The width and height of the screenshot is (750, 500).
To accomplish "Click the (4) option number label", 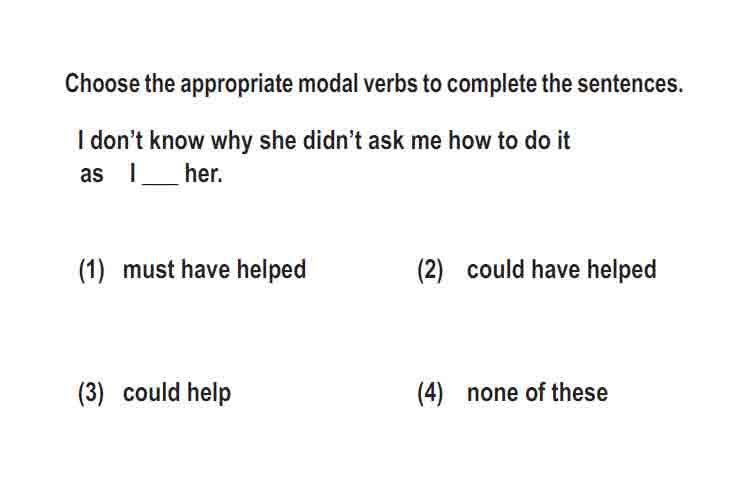I will (x=430, y=393).
